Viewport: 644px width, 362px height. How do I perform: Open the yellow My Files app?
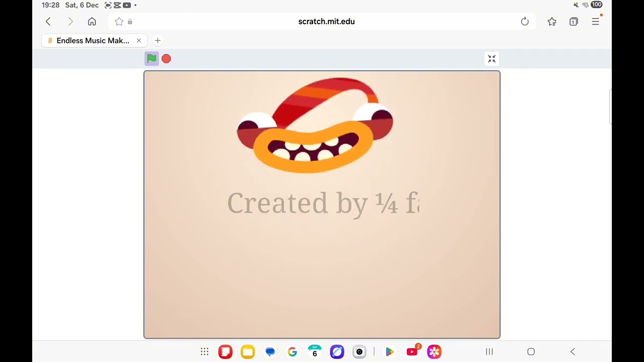(x=248, y=352)
